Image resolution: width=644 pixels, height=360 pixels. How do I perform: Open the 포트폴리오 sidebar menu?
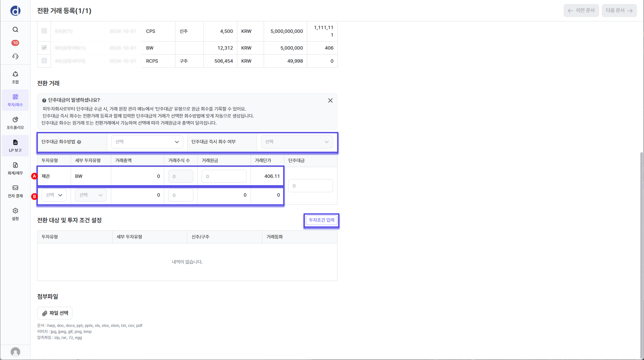click(15, 123)
